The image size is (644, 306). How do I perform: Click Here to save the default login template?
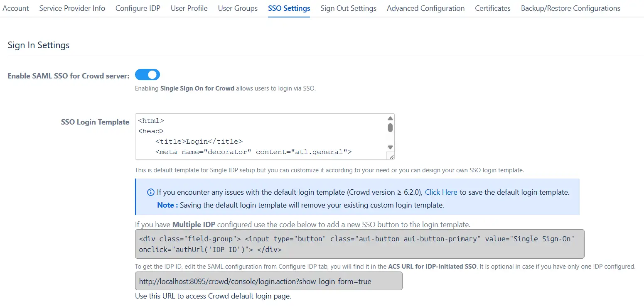coord(441,192)
